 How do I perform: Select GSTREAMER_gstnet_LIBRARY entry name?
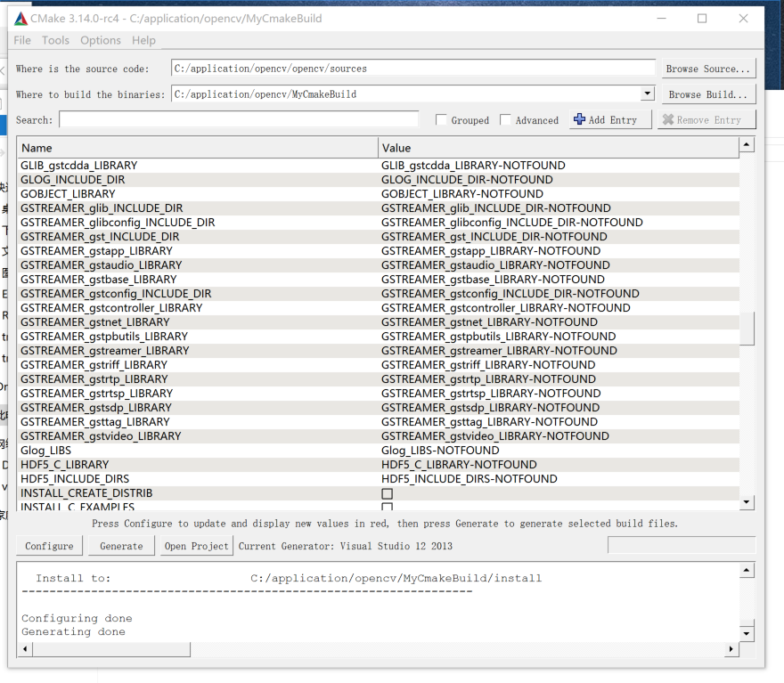tap(95, 322)
